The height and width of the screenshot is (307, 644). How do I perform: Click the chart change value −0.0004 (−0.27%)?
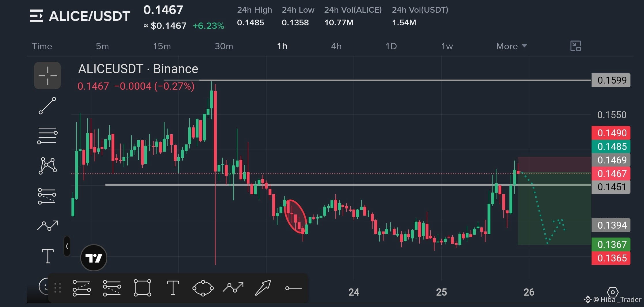154,86
